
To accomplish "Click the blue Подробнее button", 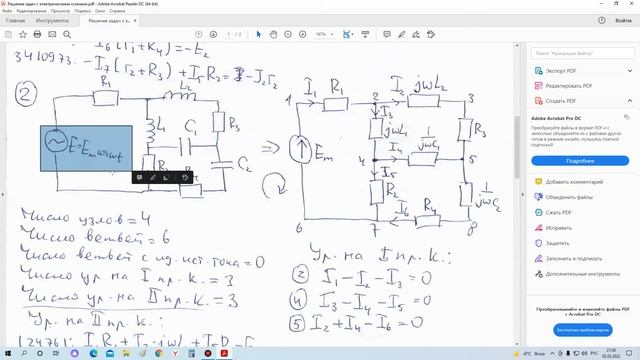I will 580,161.
